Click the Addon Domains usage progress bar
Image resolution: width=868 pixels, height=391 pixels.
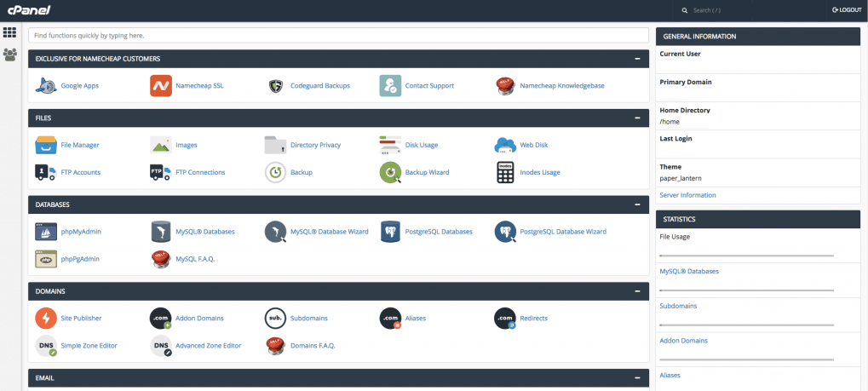pyautogui.click(x=747, y=359)
